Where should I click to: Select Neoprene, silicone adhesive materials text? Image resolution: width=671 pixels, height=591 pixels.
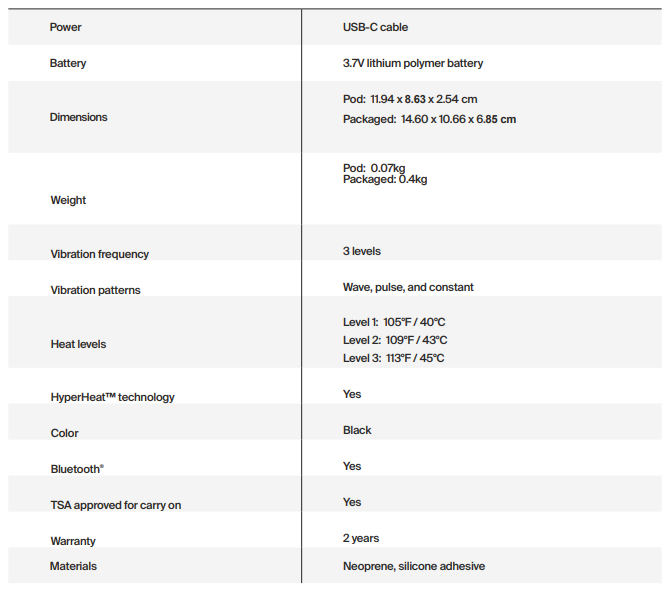click(413, 566)
